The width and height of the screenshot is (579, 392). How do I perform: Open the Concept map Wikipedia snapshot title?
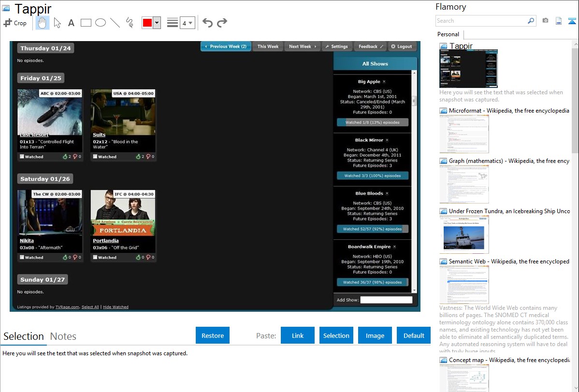(x=509, y=360)
